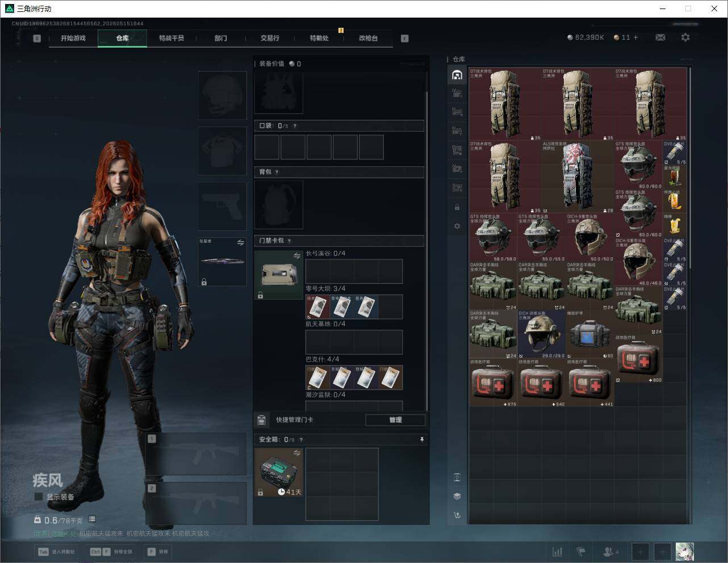Click the help icon next to 门禁卡包
Image resolution: width=728 pixels, height=563 pixels.
point(289,241)
